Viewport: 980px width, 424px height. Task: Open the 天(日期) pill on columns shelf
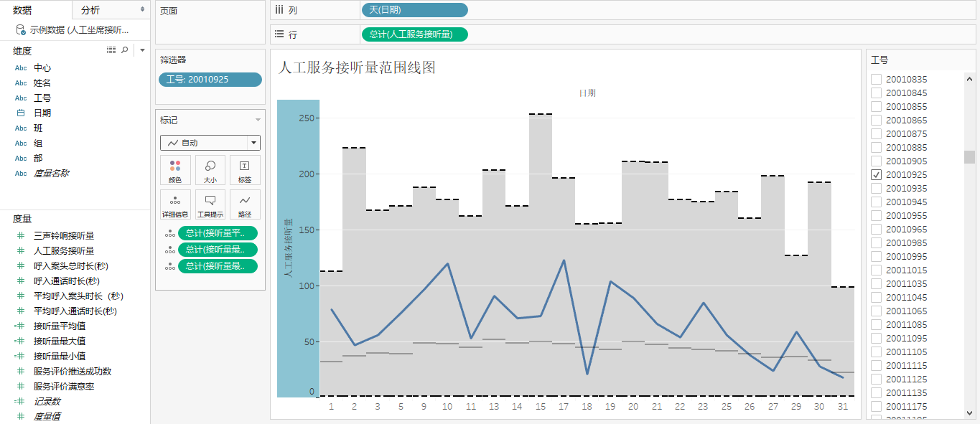(414, 10)
